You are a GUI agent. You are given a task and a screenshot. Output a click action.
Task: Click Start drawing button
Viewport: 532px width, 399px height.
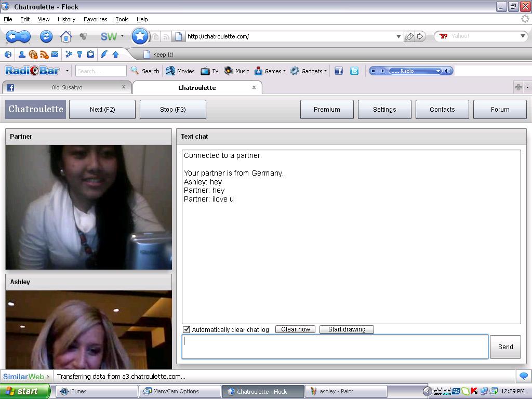(347, 329)
